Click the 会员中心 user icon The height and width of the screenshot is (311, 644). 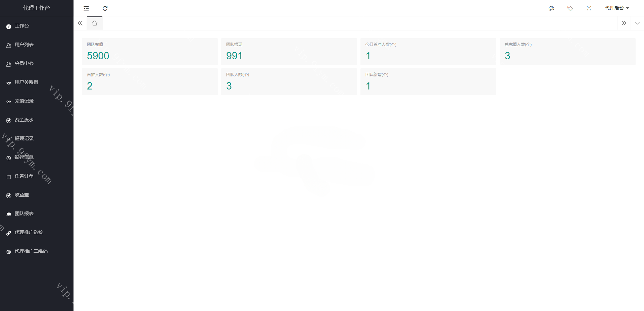9,64
